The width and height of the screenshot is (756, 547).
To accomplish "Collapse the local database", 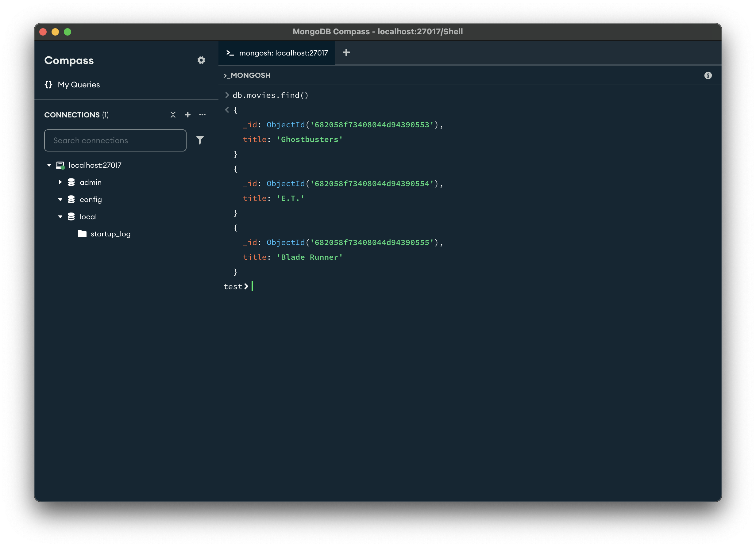I will click(60, 217).
